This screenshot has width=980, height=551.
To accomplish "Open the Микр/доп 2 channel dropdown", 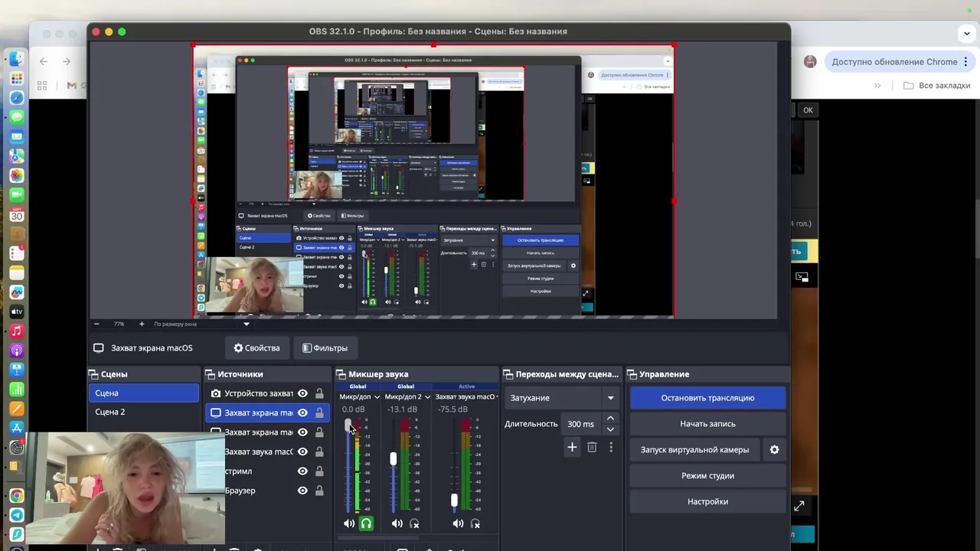I will pos(427,397).
